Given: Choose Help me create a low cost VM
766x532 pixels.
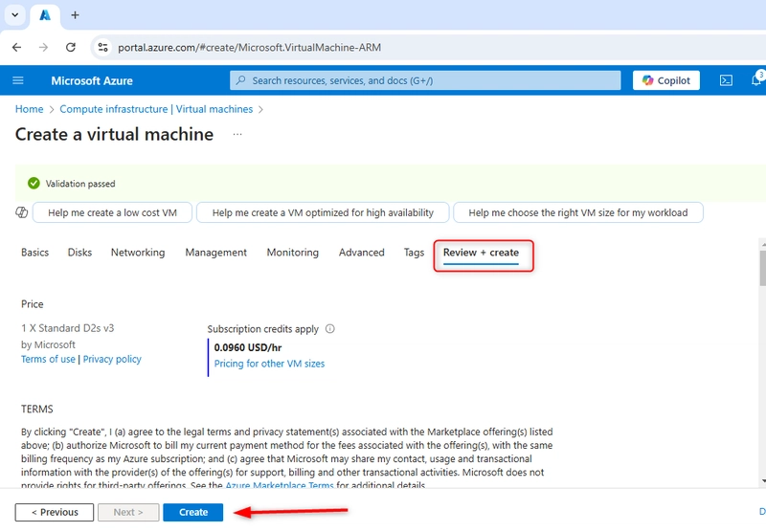Looking at the screenshot, I should pyautogui.click(x=112, y=212).
